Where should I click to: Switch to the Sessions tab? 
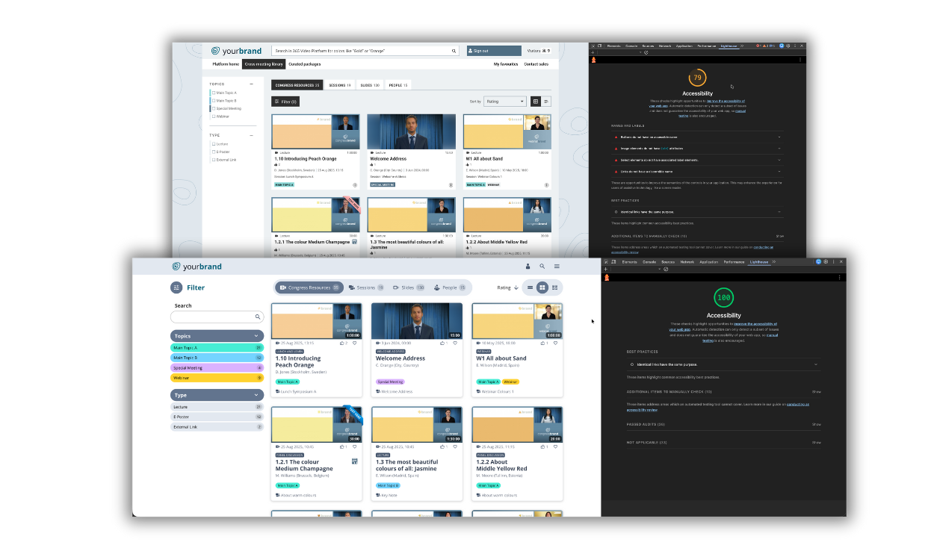(x=367, y=287)
